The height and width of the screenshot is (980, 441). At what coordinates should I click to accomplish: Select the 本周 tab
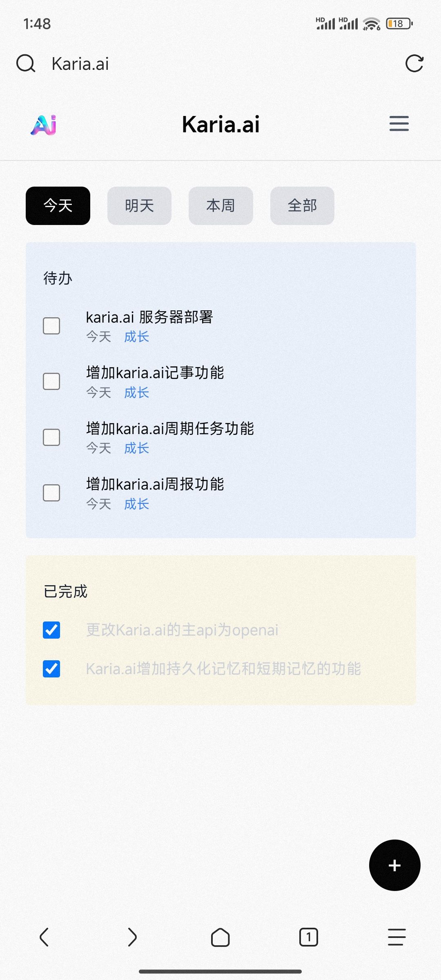pyautogui.click(x=220, y=206)
